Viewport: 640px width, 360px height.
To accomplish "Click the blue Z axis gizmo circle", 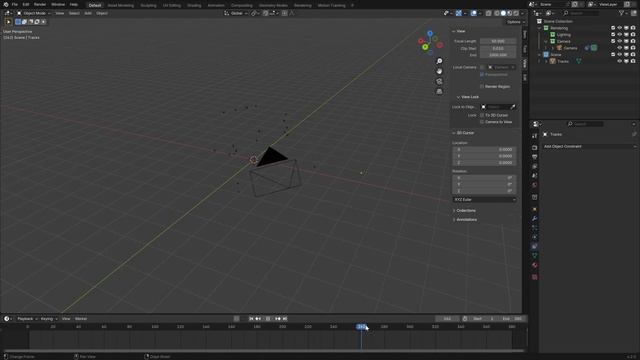I will [x=430, y=33].
